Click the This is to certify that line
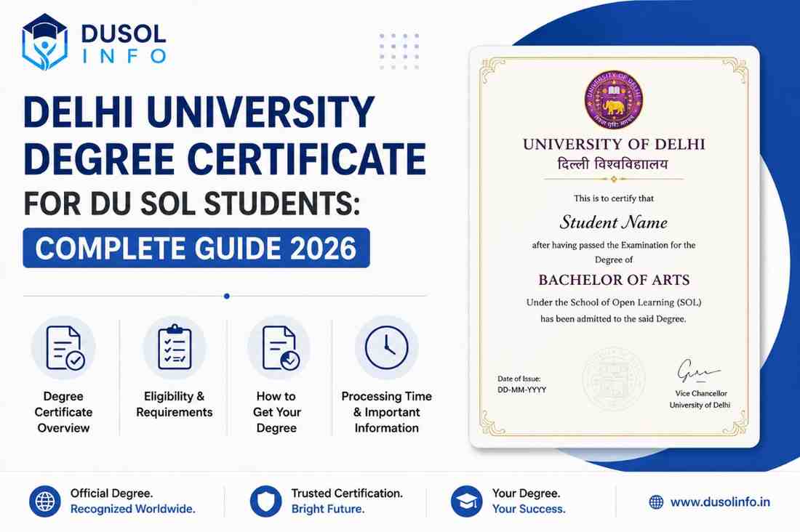800x532 pixels. (x=613, y=198)
